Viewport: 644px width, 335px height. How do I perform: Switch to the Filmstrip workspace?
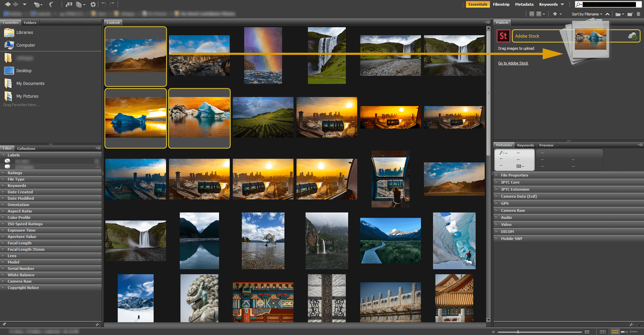501,4
